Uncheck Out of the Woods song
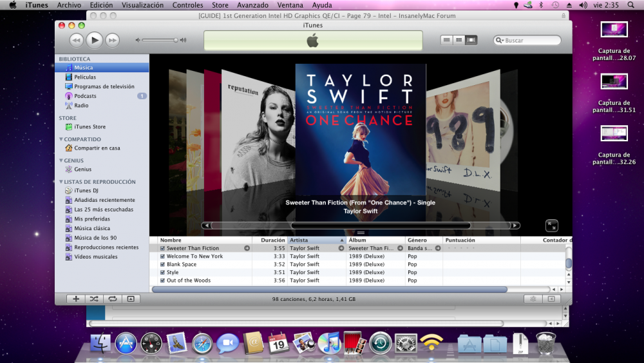Screen dimensions: 644x363 click(x=163, y=280)
